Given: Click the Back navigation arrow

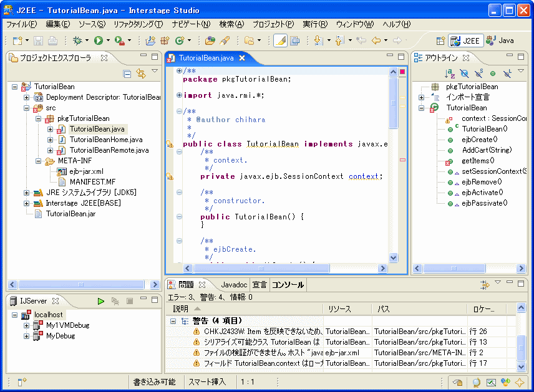Looking at the screenshot, I should click(x=376, y=41).
